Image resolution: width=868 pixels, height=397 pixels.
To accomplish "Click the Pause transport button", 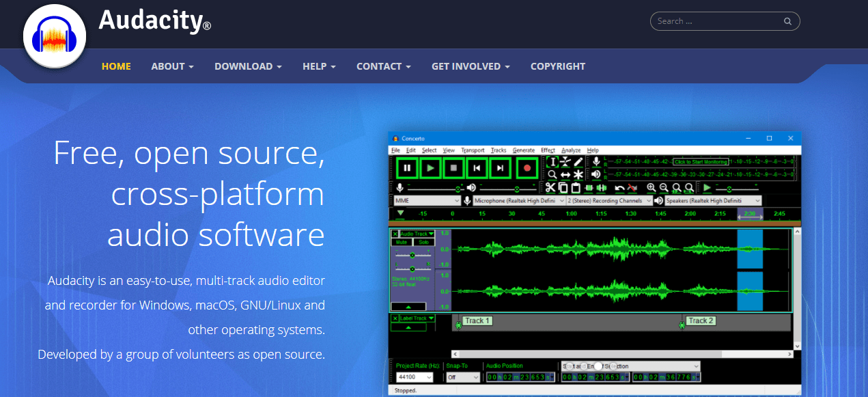I will tap(407, 168).
